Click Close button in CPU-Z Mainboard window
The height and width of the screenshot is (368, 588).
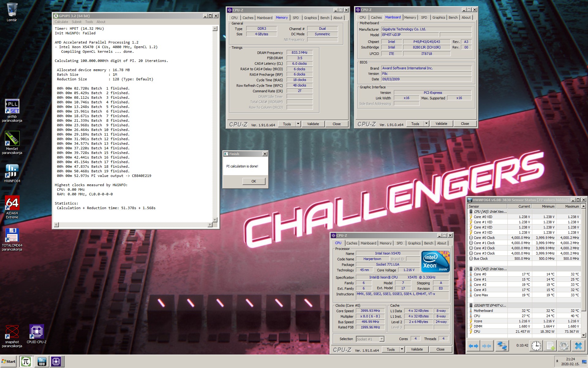pyautogui.click(x=465, y=124)
